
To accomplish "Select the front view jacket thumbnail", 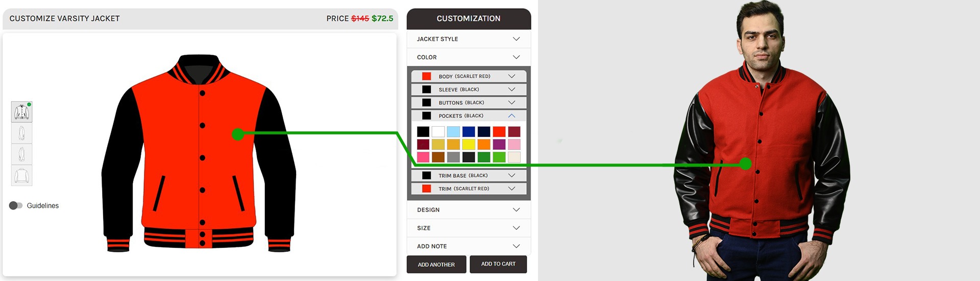I will [21, 112].
